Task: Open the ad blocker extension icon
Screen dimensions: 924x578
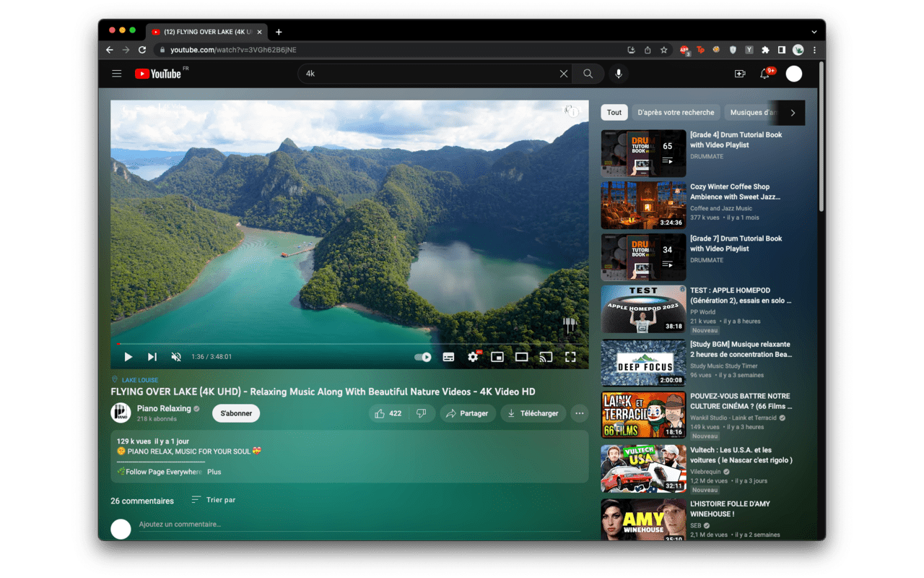Action: [x=684, y=50]
